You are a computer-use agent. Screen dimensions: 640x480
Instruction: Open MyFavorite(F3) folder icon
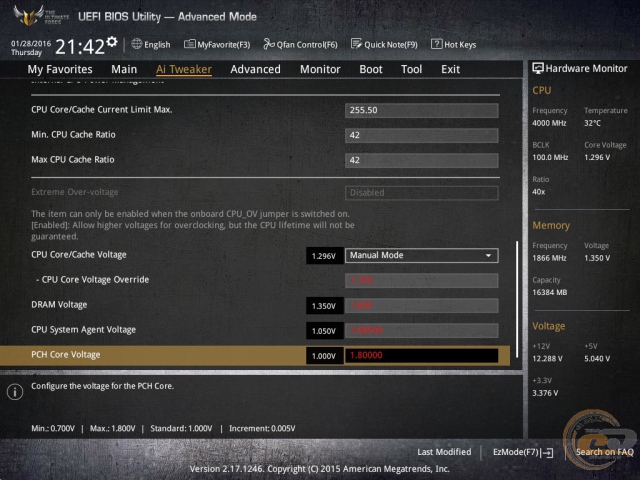point(189,44)
